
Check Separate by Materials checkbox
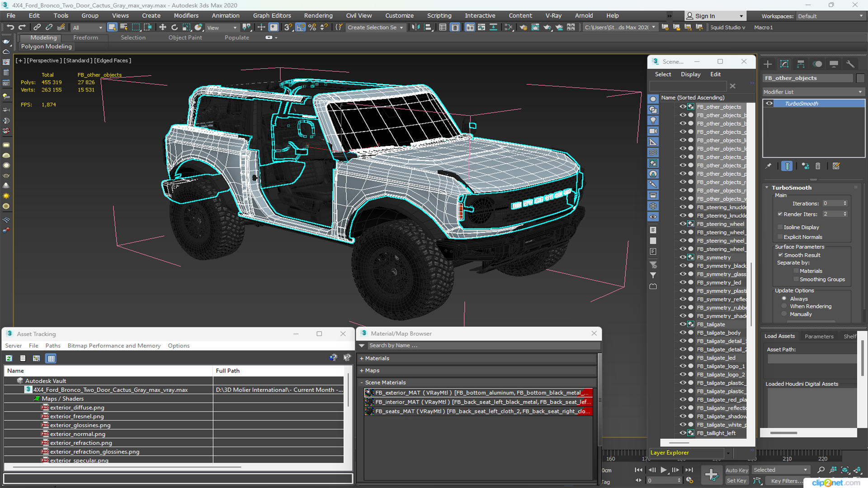point(796,271)
